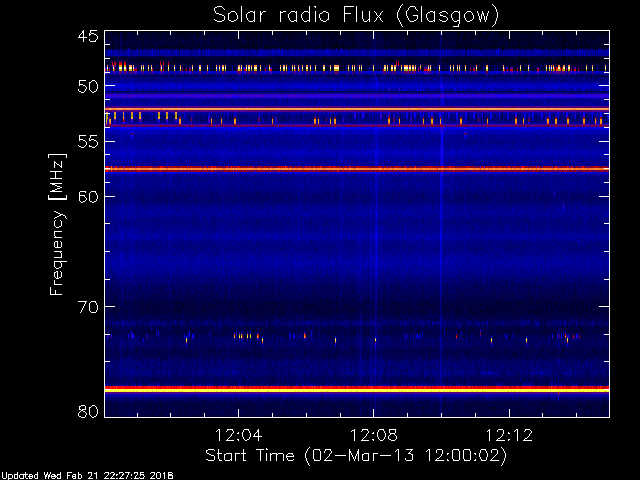Click the 'Frequency [MHz]' axis label
This screenshot has width=640, height=480.
pyautogui.click(x=57, y=224)
